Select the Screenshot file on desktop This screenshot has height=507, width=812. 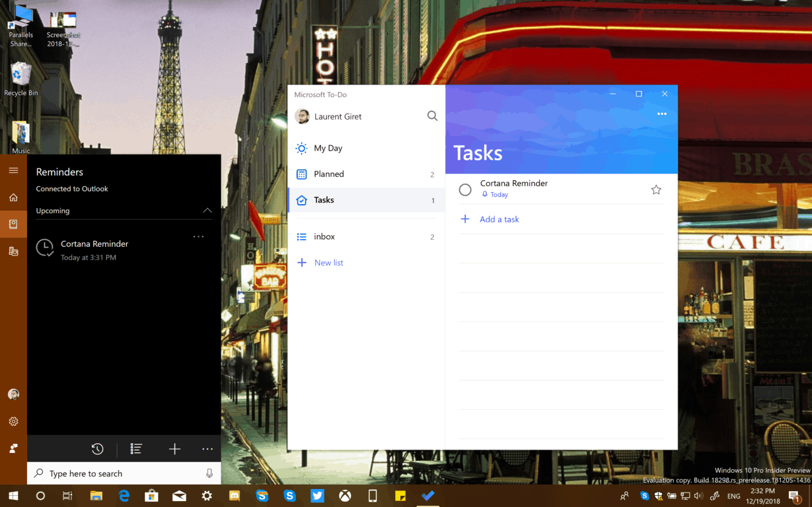[63, 30]
